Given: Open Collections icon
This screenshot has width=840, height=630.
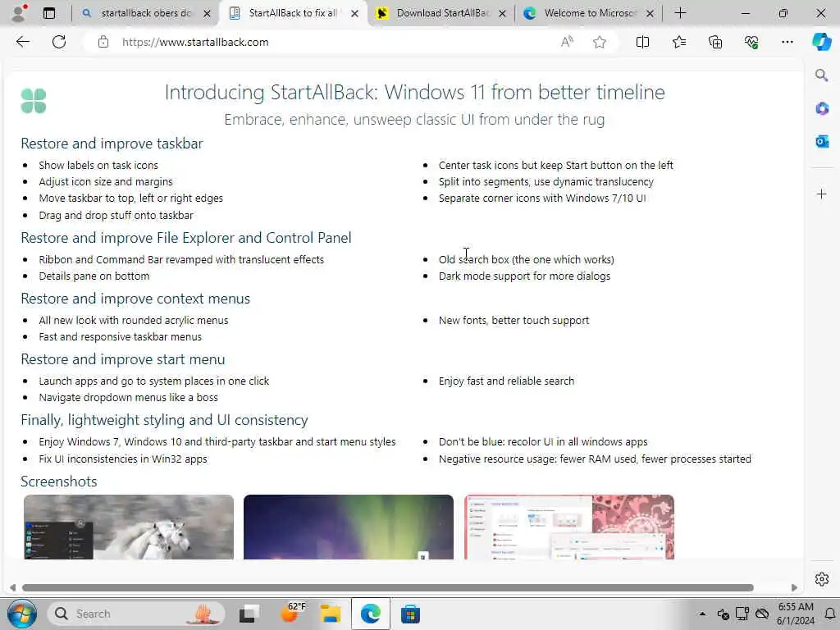Looking at the screenshot, I should coord(715,42).
